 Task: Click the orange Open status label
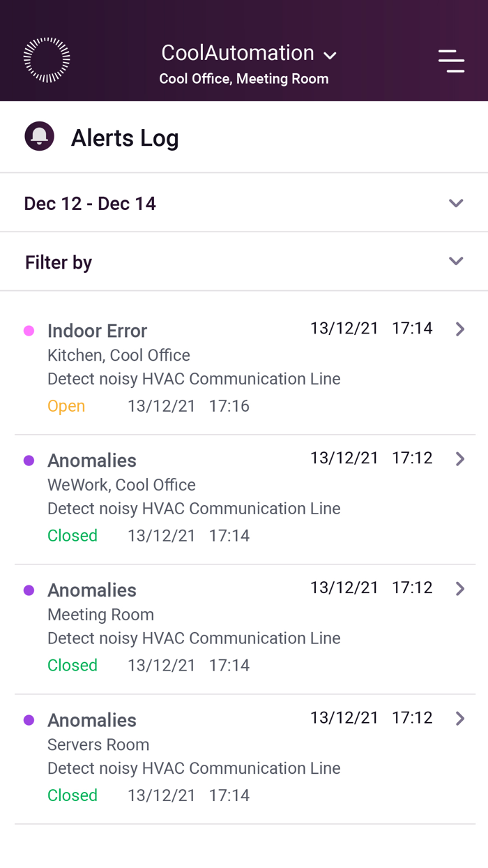pyautogui.click(x=66, y=405)
